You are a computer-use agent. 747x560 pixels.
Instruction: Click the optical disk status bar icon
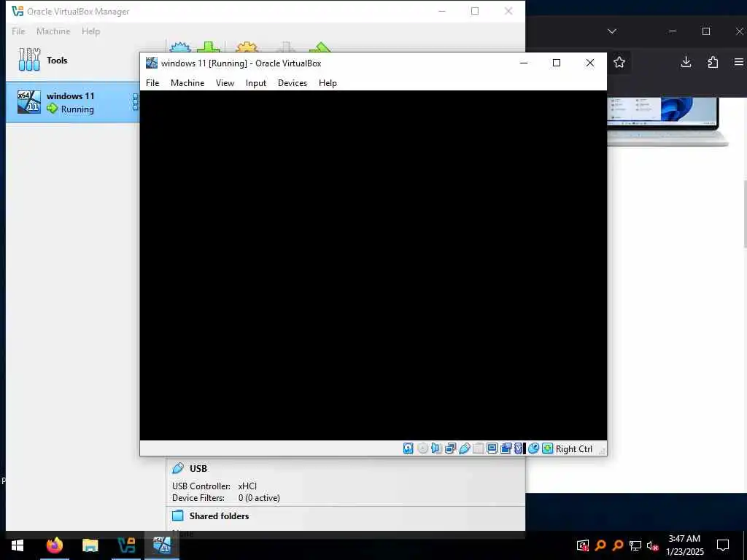click(x=422, y=448)
